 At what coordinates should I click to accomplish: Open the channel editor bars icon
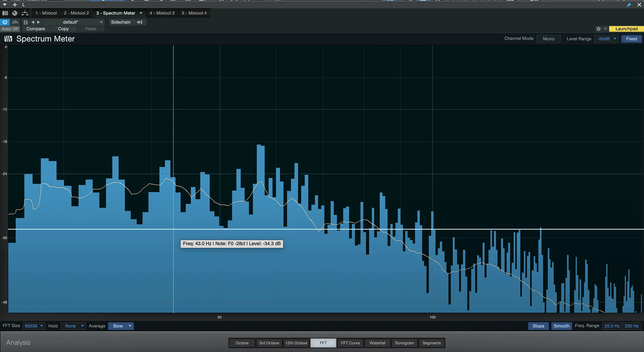[x=5, y=13]
